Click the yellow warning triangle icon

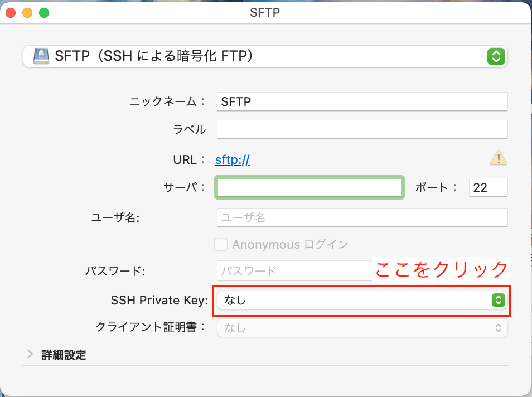pyautogui.click(x=499, y=158)
